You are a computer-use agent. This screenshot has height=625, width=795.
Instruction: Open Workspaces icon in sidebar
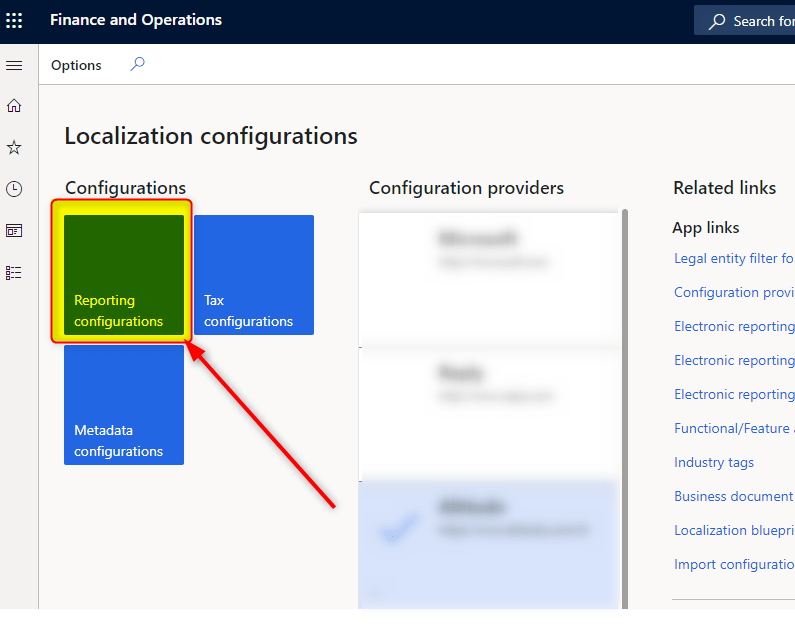coord(14,231)
